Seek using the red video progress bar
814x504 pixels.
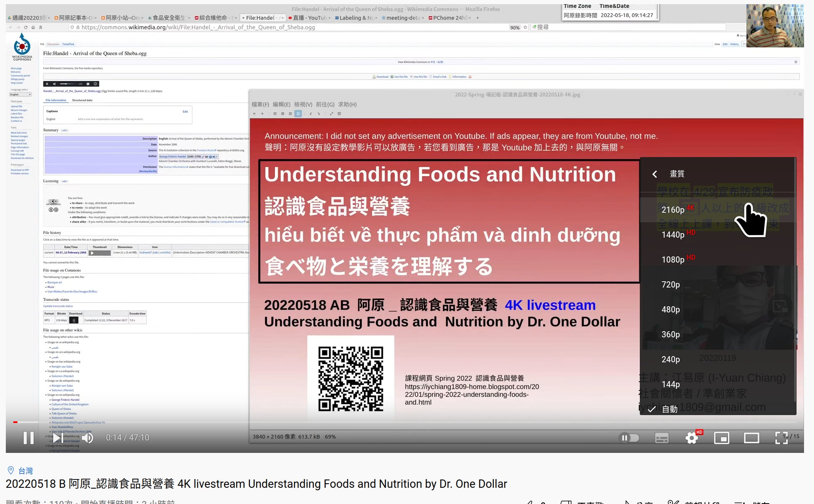pos(405,422)
